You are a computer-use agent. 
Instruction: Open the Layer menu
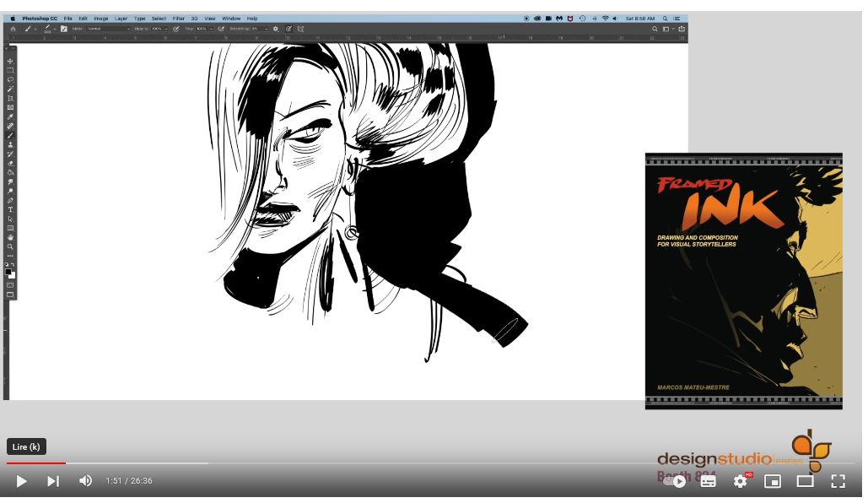coord(121,19)
